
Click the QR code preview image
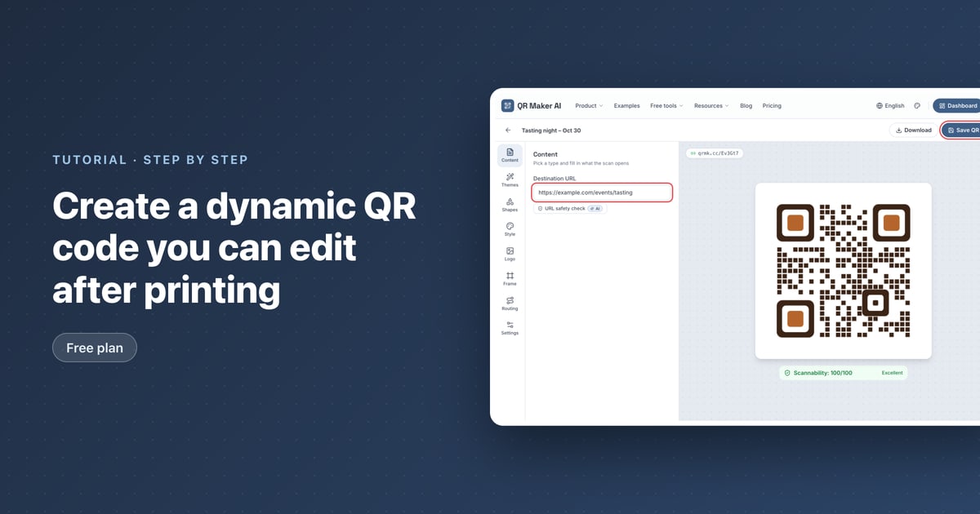[843, 271]
